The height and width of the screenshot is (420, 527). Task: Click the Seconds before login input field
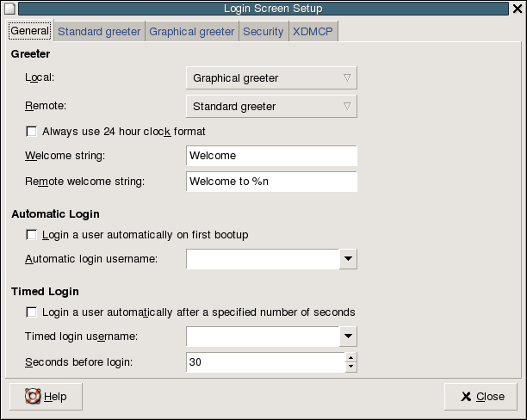click(265, 362)
